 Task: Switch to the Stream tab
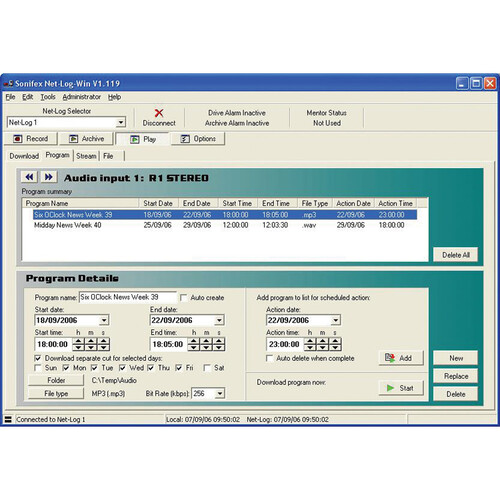click(86, 156)
